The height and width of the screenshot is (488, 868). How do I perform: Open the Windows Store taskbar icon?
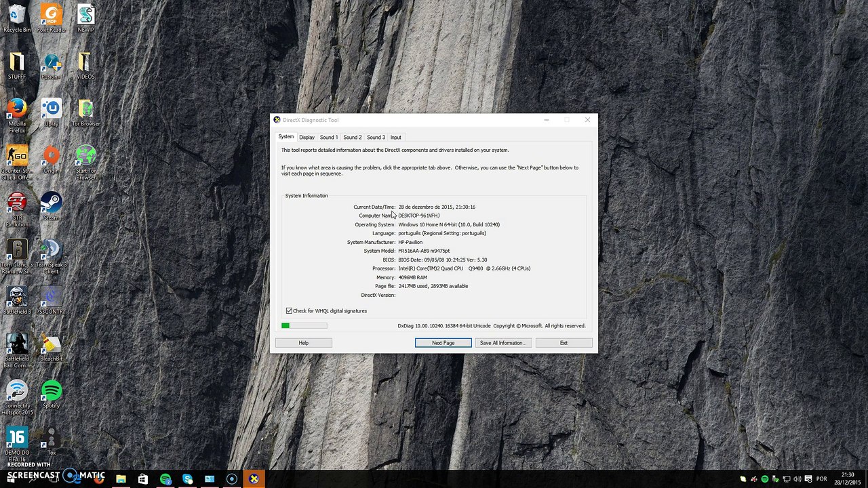pyautogui.click(x=143, y=479)
